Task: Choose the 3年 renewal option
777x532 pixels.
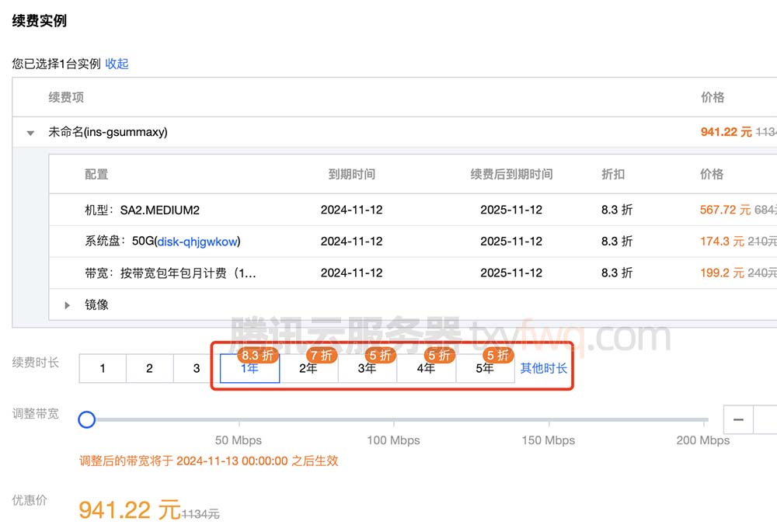Action: pyautogui.click(x=368, y=368)
